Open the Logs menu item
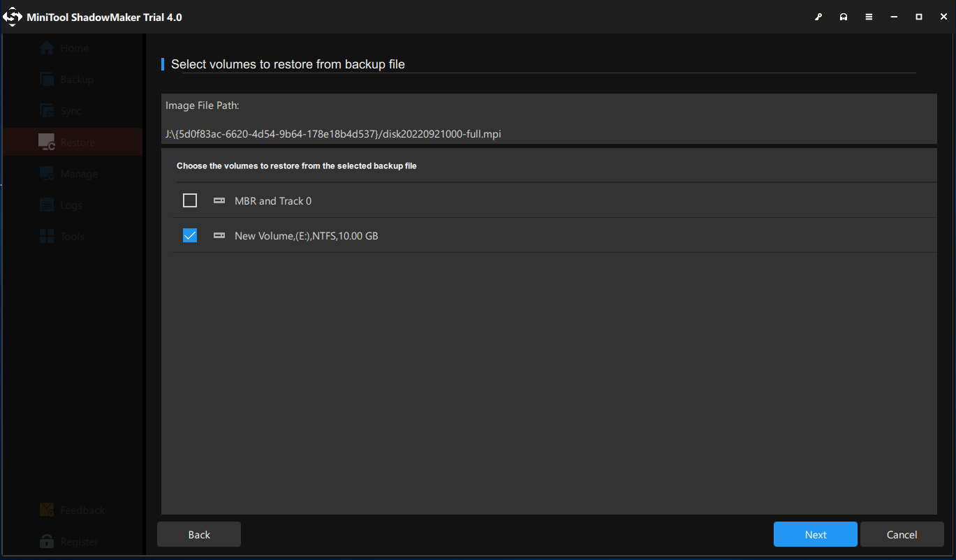956x560 pixels. point(71,205)
